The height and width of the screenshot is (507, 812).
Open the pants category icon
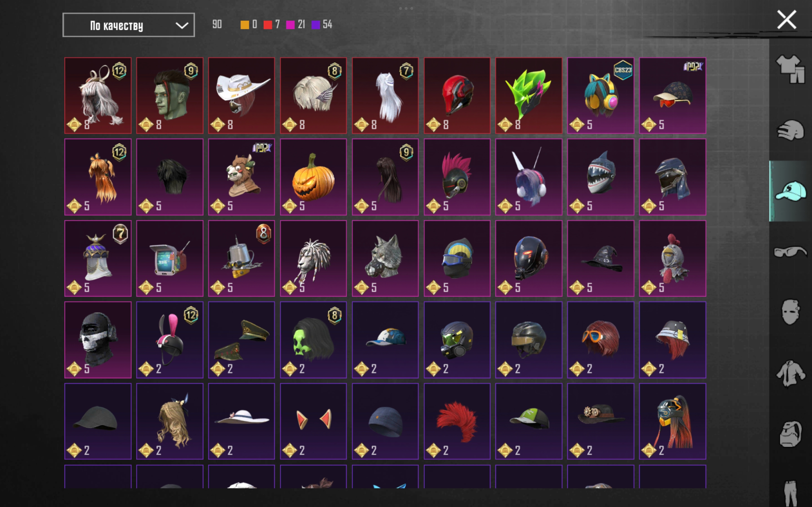pyautogui.click(x=791, y=493)
